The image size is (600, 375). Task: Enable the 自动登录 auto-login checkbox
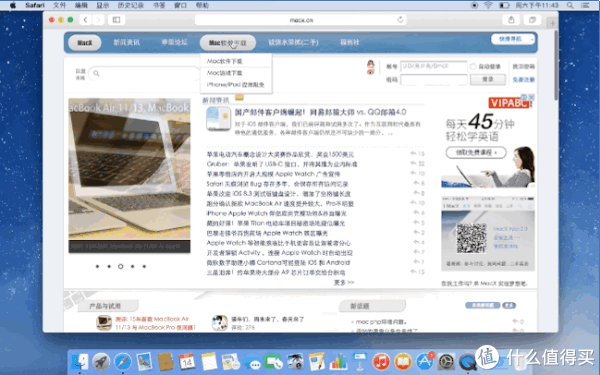[x=473, y=67]
